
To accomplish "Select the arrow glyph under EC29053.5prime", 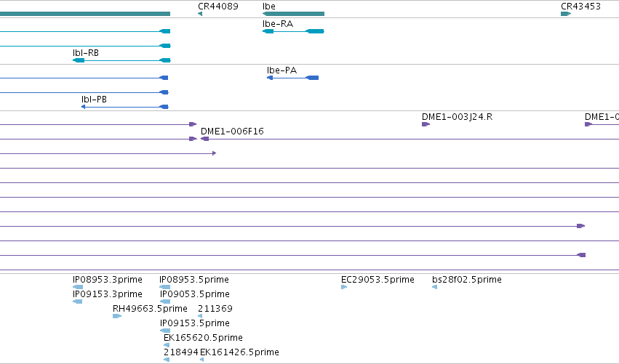I will pos(344,287).
